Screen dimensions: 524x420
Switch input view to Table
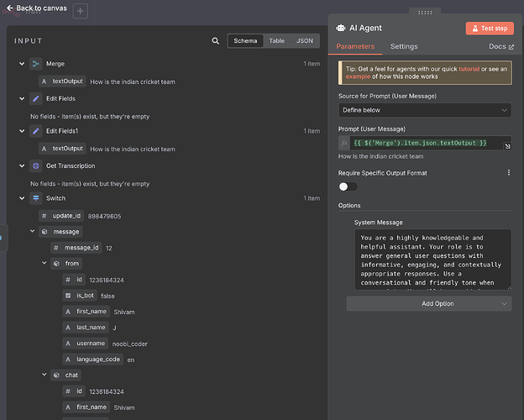pos(277,41)
